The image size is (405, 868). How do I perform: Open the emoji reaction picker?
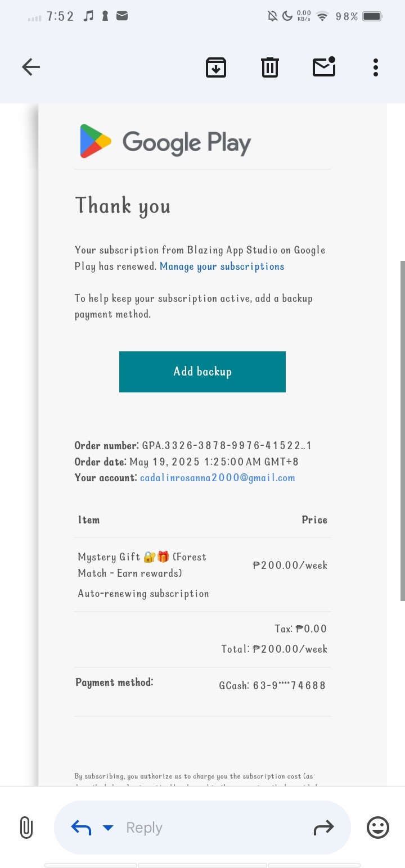click(x=377, y=828)
